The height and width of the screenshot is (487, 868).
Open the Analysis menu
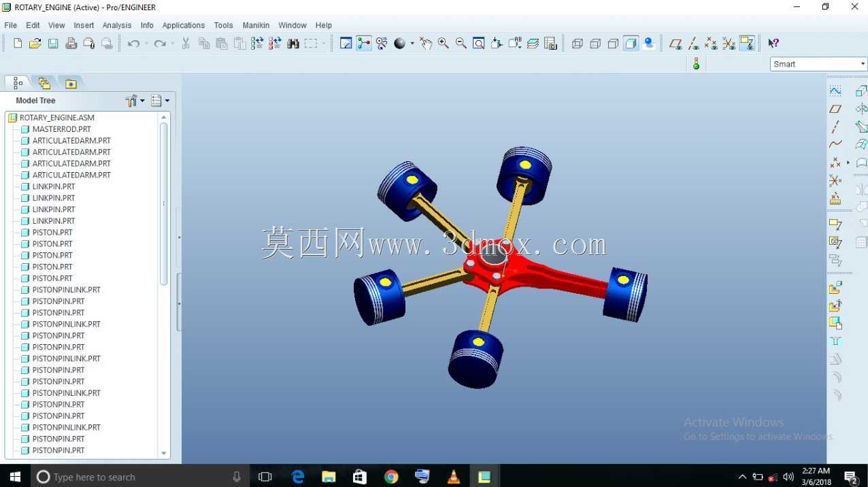(117, 25)
